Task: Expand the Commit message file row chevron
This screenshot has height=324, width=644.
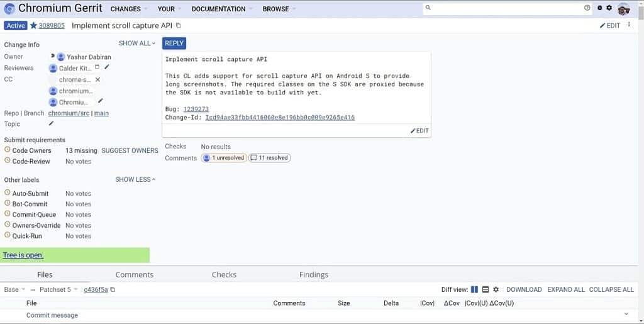Action: pyautogui.click(x=626, y=314)
